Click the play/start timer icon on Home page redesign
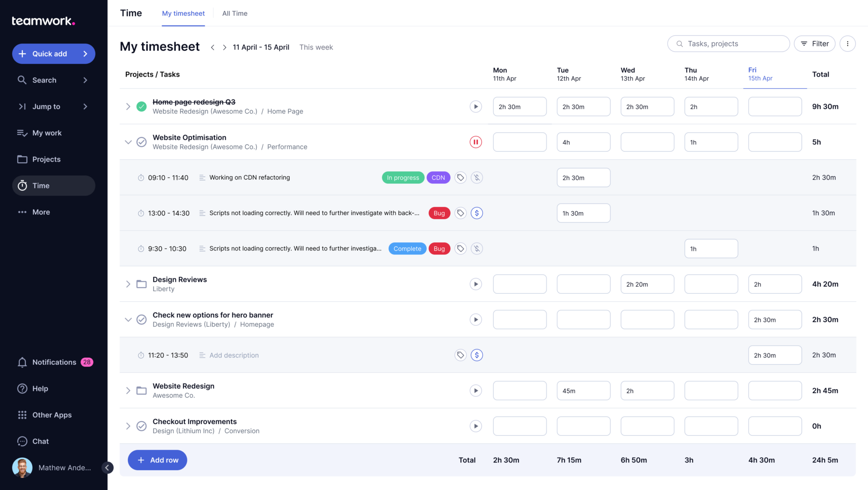The image size is (868, 490). tap(475, 106)
